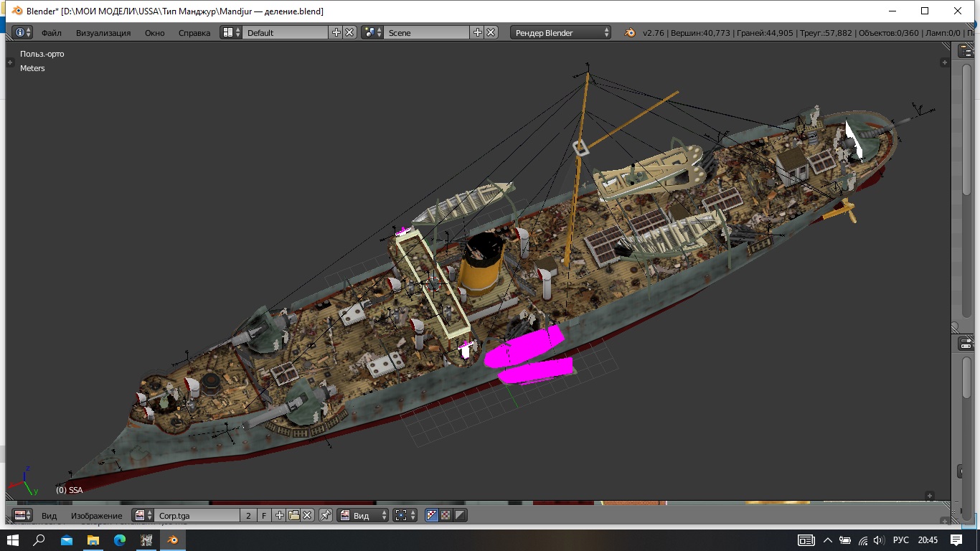Open the Info editor type selector

pos(23,32)
